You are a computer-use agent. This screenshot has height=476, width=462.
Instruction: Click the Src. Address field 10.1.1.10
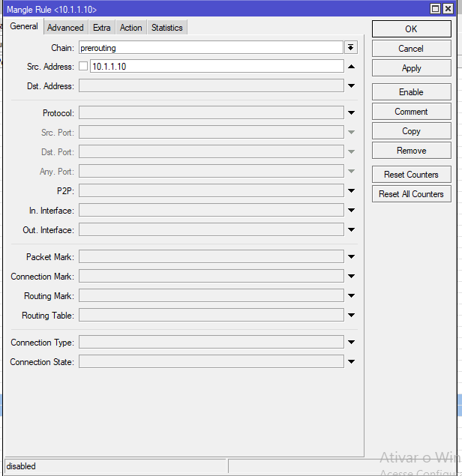pyautogui.click(x=217, y=66)
